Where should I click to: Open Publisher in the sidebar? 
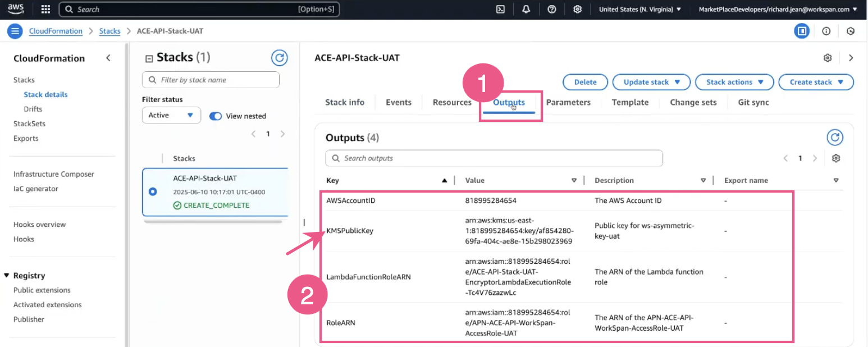tap(29, 319)
